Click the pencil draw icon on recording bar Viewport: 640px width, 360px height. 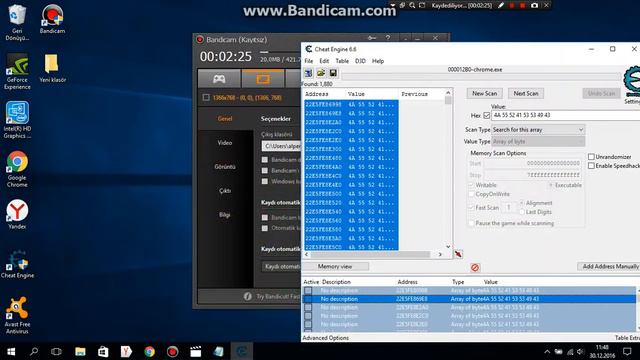pos(501,5)
